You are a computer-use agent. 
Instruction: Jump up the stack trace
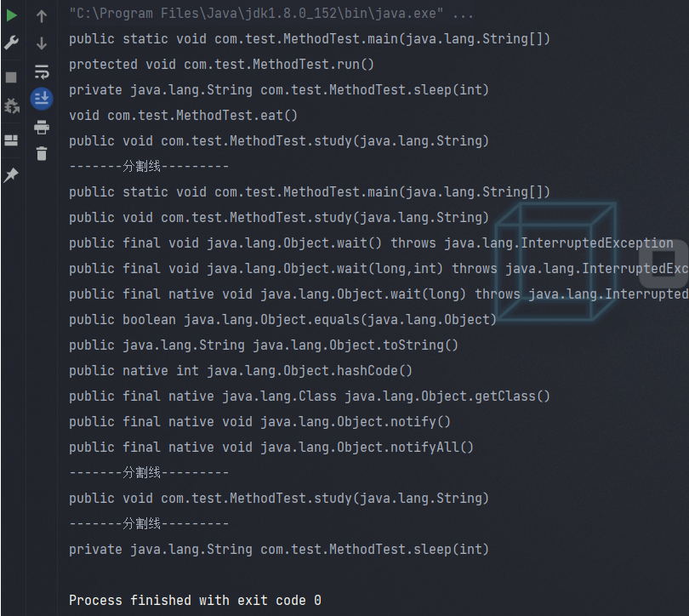(42, 16)
